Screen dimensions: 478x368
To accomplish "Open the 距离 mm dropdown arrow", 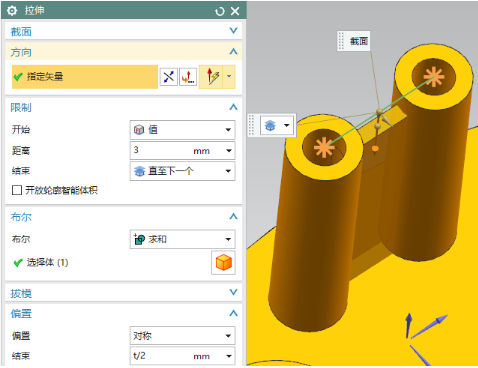I will click(229, 151).
